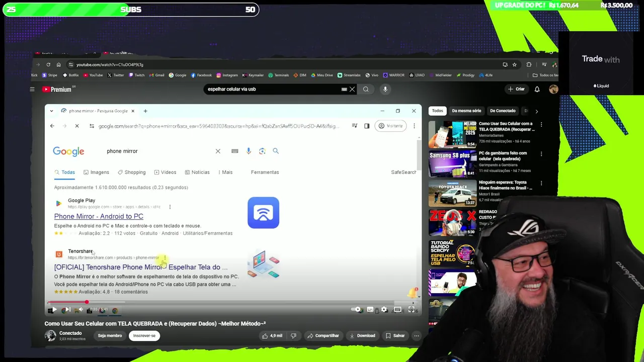Search by image with Google Lens icon
Viewport: 644px width, 362px height.
[x=262, y=151]
